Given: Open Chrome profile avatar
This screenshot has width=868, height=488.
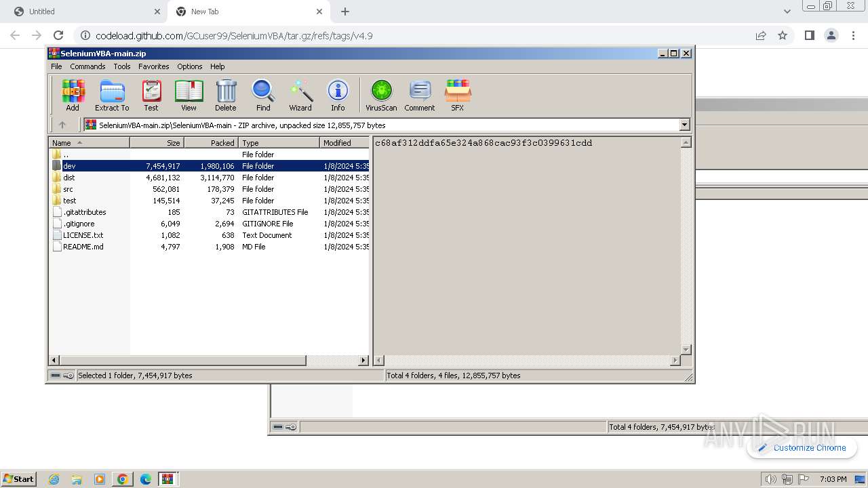Looking at the screenshot, I should (x=831, y=35).
